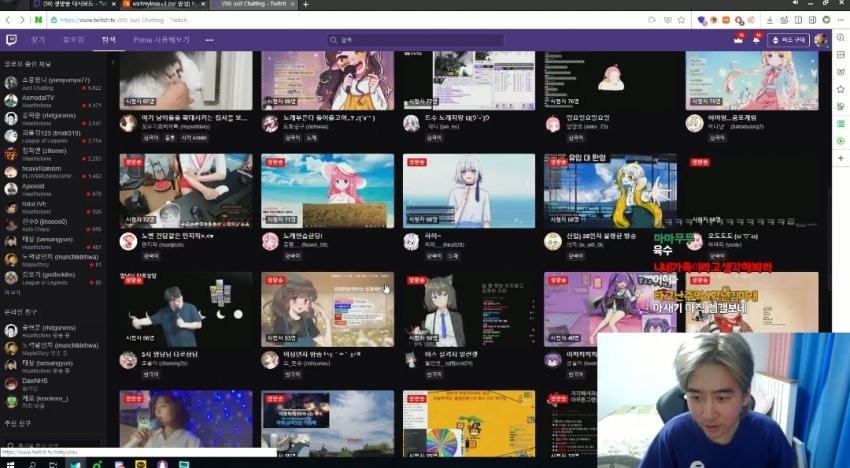
Task: Click the Korean tag under white-haired girl stream
Action: 434,256
